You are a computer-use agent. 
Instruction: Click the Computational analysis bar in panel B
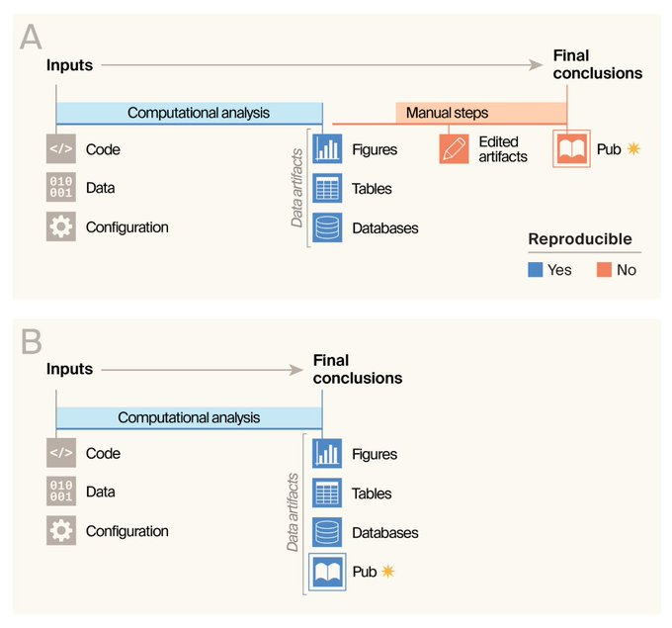(x=189, y=417)
